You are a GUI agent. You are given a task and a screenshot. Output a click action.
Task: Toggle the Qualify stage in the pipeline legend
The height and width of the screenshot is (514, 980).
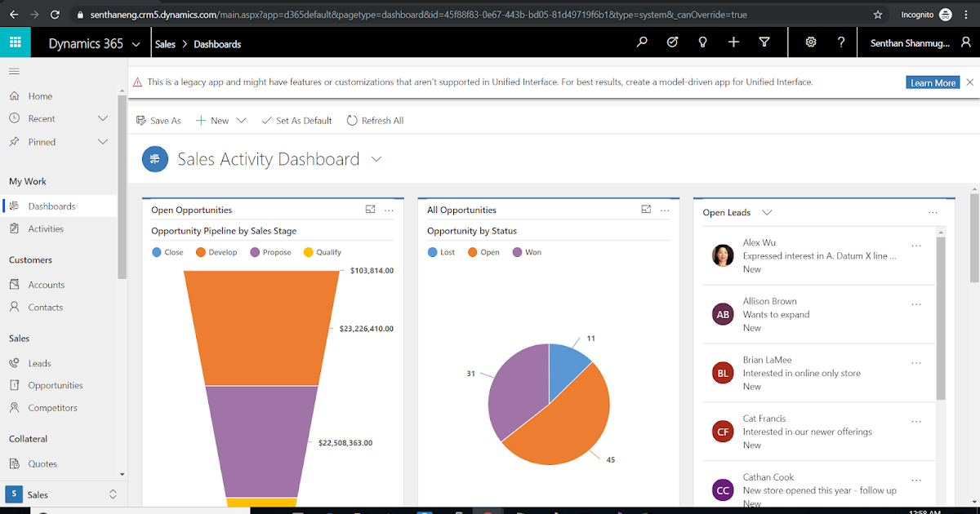pyautogui.click(x=322, y=252)
